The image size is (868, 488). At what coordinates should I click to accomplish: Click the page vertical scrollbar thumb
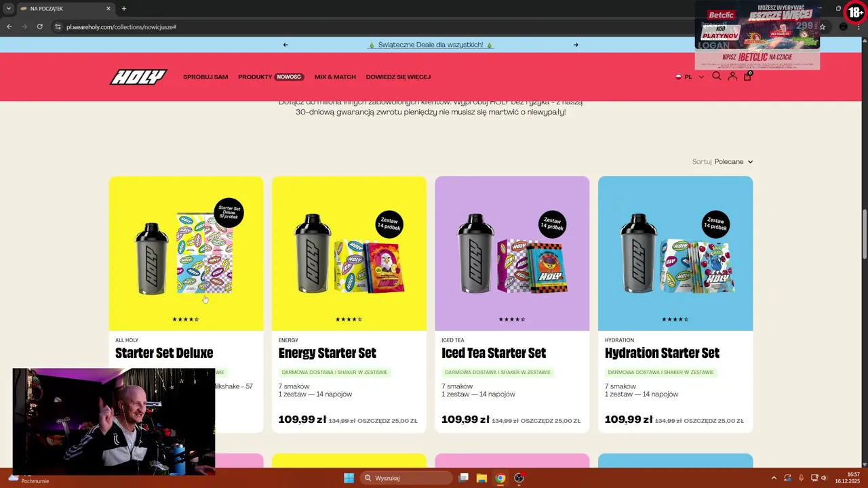[x=865, y=234]
